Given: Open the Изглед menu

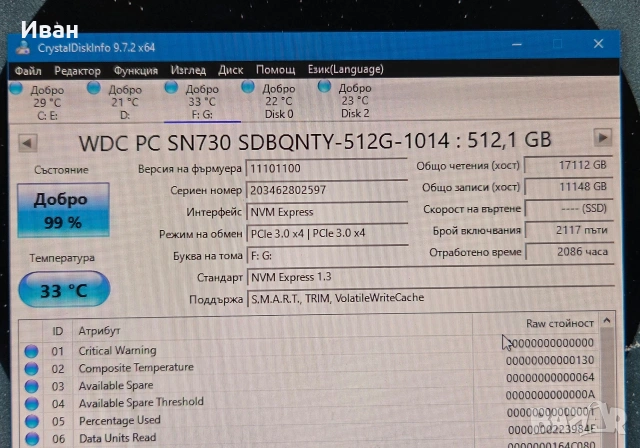Looking at the screenshot, I should click(188, 70).
